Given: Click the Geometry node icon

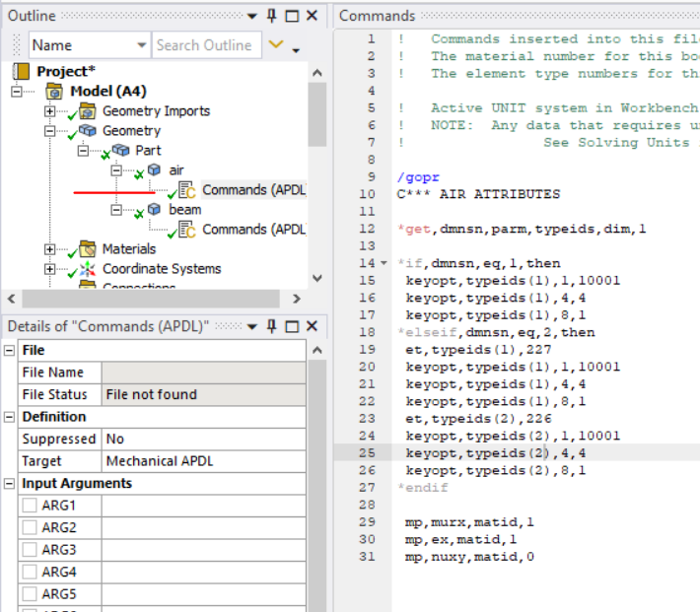Looking at the screenshot, I should 88,131.
